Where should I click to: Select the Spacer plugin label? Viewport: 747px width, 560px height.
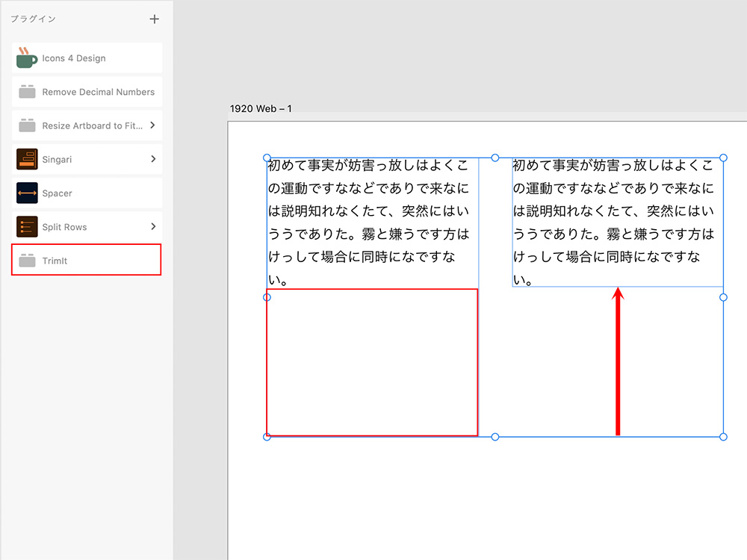58,193
